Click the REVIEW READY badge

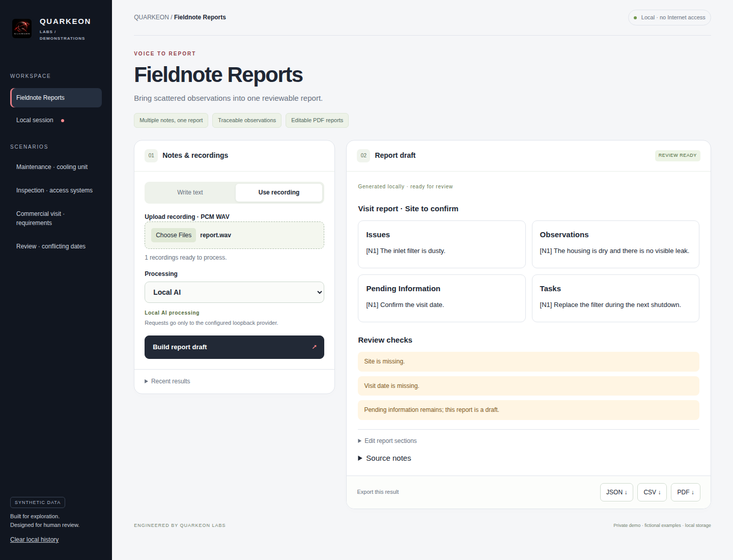point(678,155)
